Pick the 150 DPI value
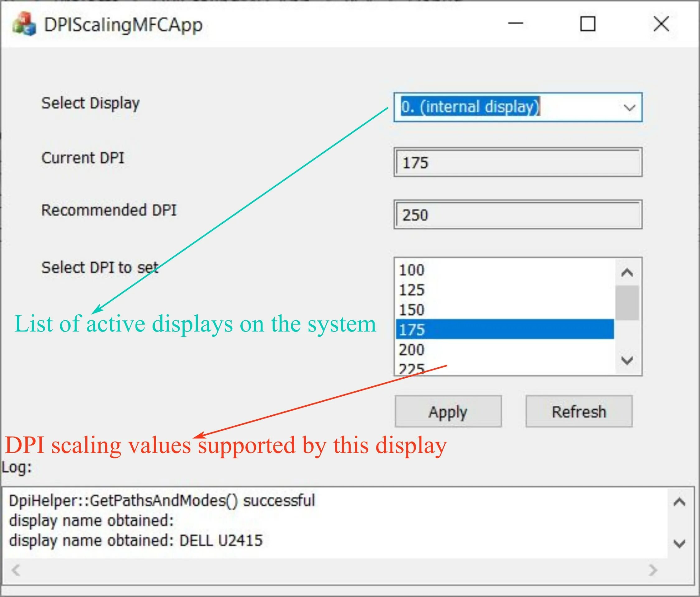The width and height of the screenshot is (700, 597). [412, 310]
